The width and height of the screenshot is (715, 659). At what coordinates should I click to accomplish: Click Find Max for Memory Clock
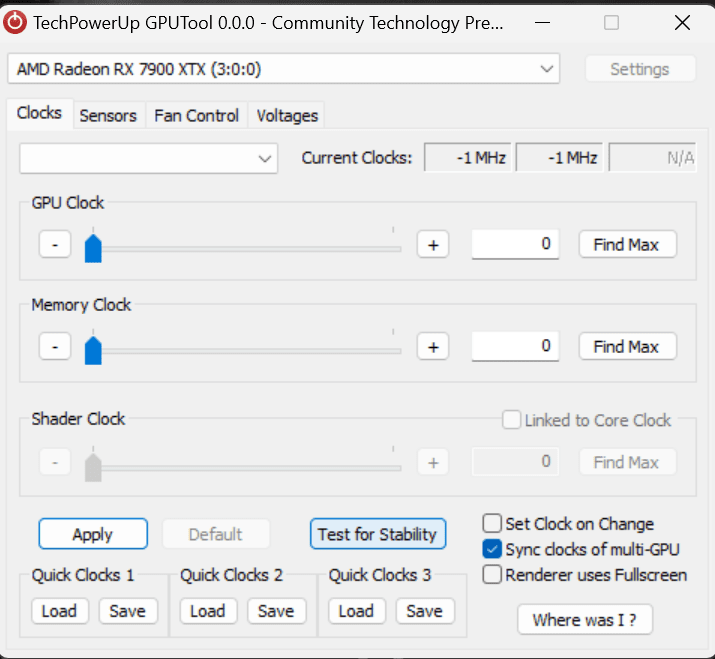(x=627, y=347)
